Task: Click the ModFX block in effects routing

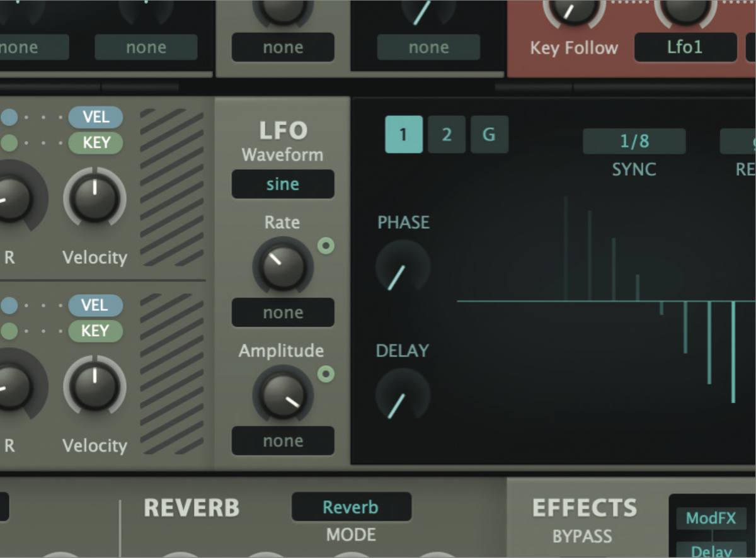Action: coord(711,518)
